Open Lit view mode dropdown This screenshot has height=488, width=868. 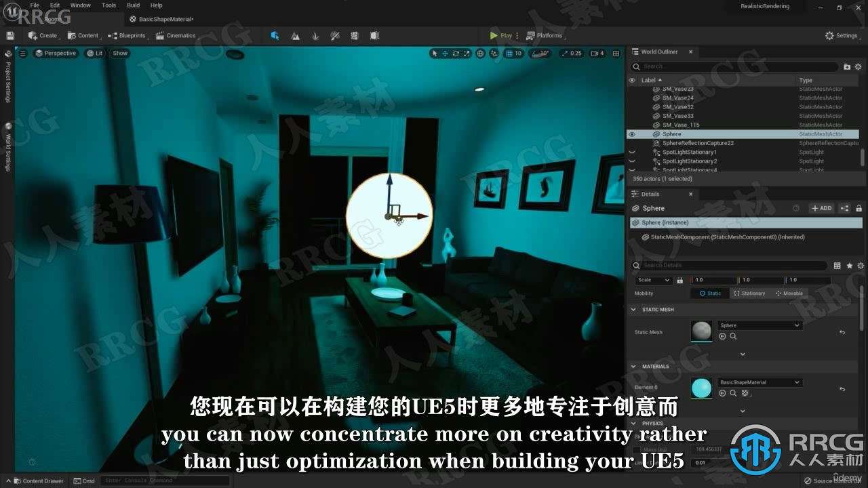[95, 53]
